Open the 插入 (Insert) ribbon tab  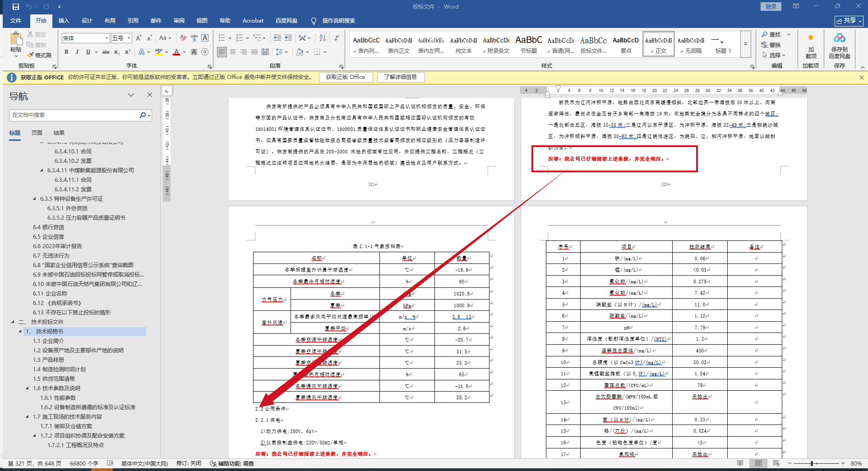[x=64, y=21]
